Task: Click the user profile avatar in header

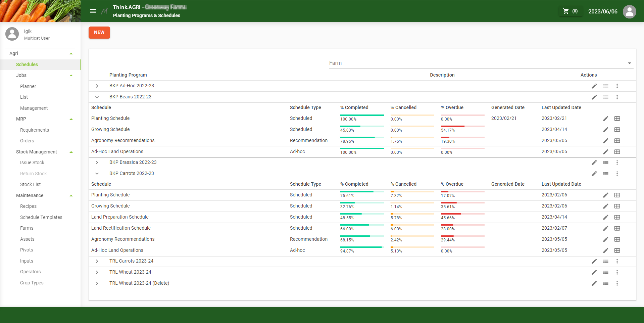Action: tap(629, 12)
